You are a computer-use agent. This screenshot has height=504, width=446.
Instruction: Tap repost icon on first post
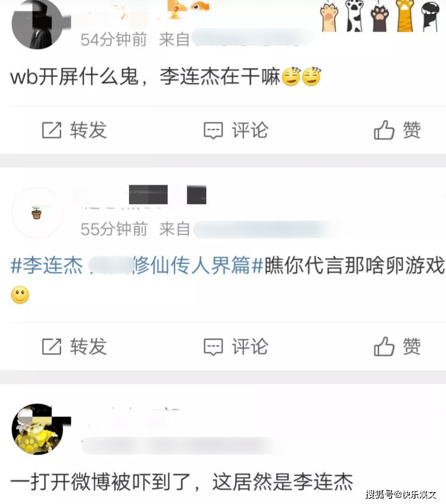coord(52,130)
